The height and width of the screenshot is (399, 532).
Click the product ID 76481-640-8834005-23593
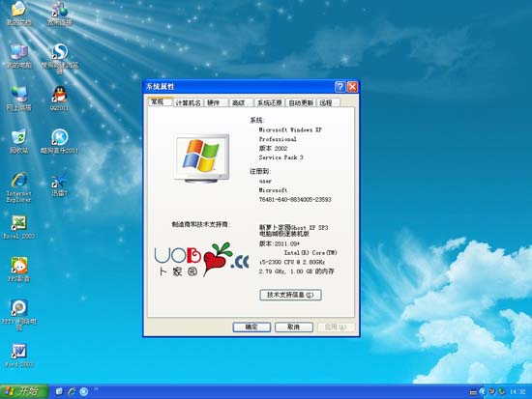(295, 199)
